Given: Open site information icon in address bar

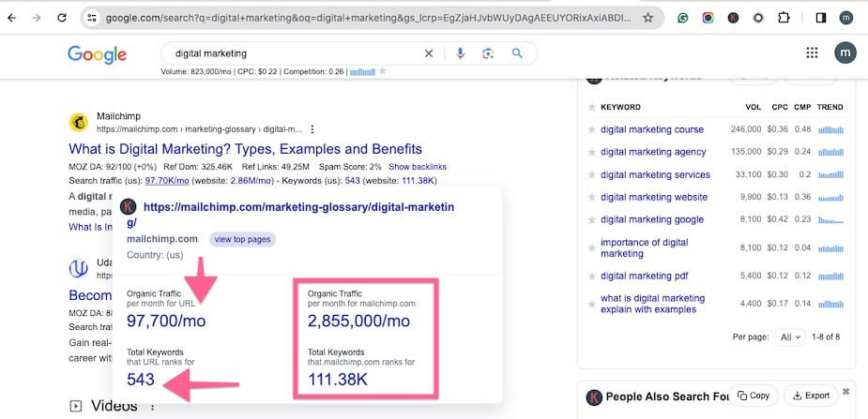Looking at the screenshot, I should pyautogui.click(x=92, y=18).
